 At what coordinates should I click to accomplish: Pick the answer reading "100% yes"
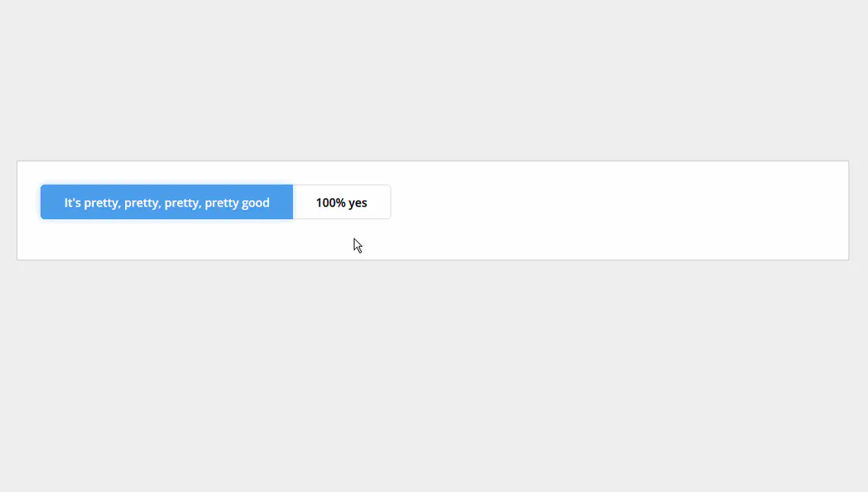click(x=341, y=202)
